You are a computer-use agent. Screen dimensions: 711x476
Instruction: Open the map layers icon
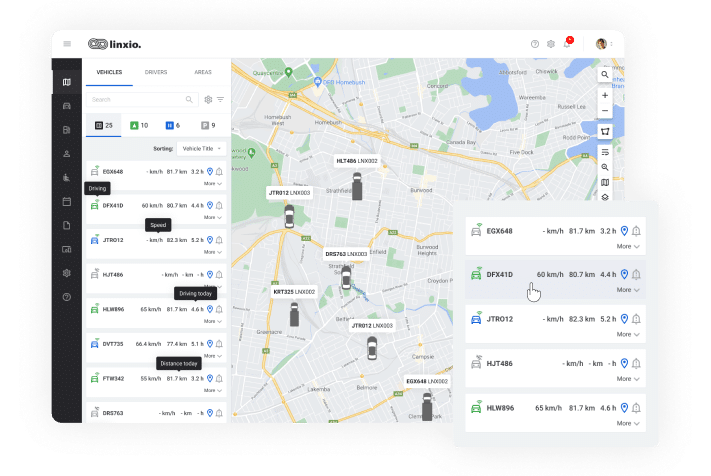605,197
